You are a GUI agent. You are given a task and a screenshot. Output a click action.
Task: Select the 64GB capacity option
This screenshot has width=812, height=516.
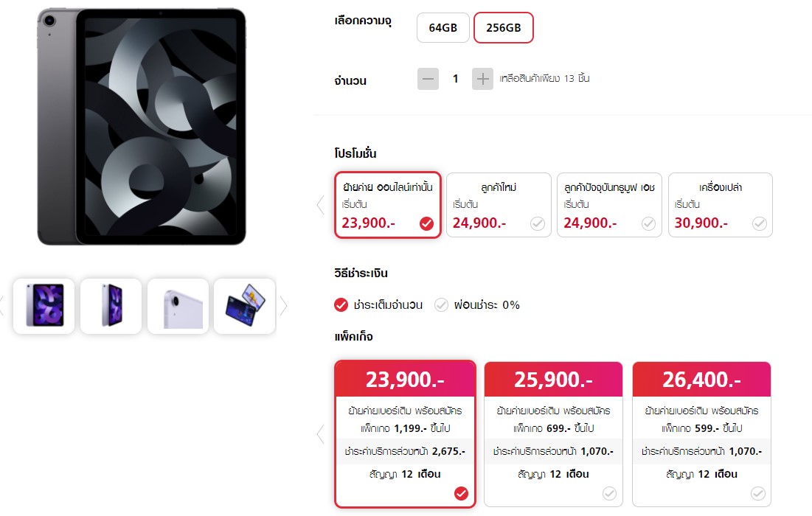tap(443, 28)
